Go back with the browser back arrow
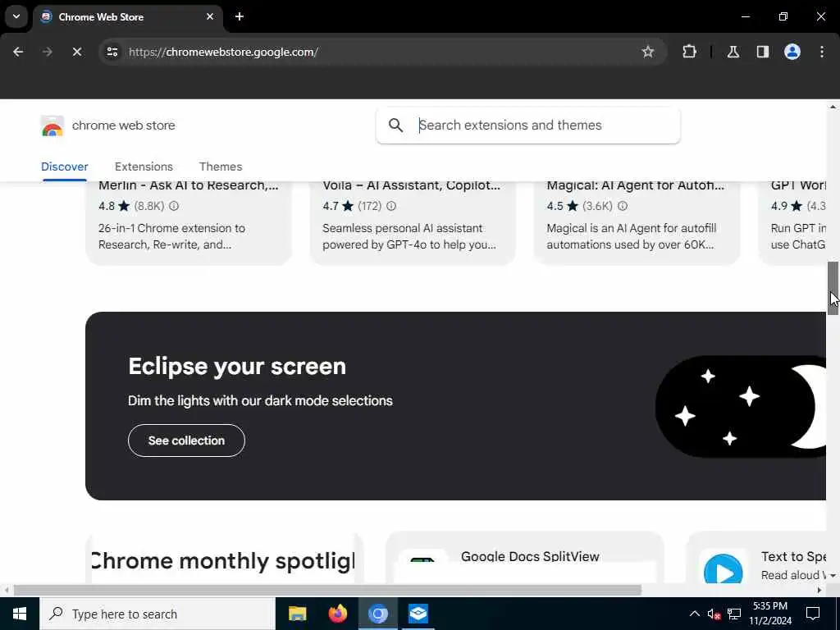Screen dimensions: 840x630 pos(18,52)
